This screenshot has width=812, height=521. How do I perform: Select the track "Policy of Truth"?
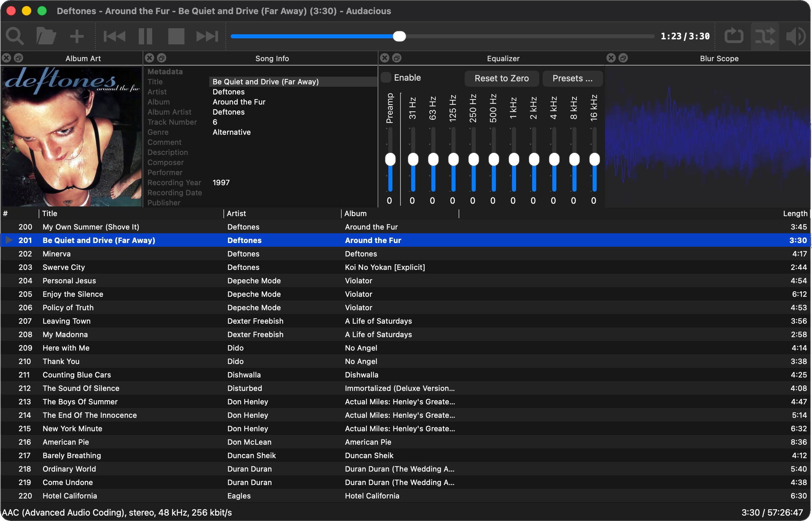click(405, 308)
